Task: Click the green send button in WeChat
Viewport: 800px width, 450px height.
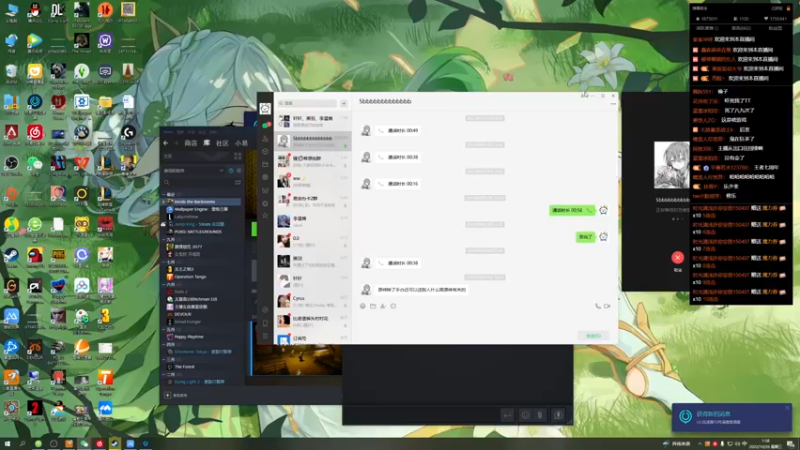Action: coord(593,336)
